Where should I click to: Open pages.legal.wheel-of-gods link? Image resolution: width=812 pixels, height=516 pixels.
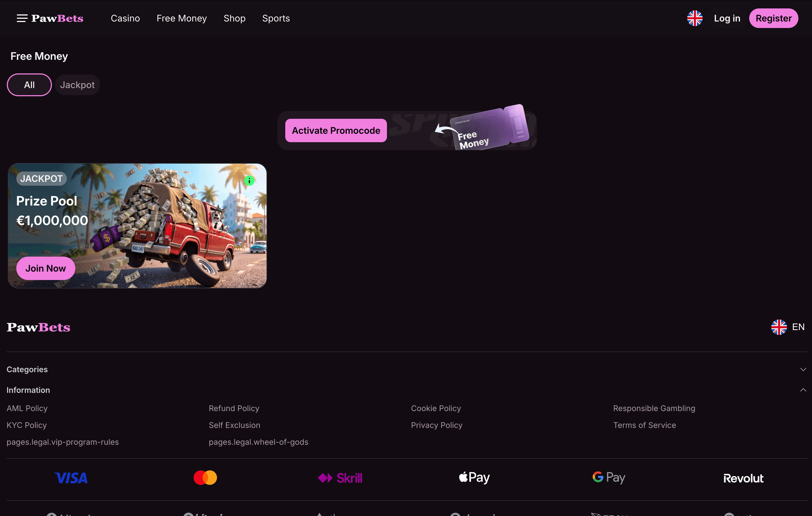click(x=258, y=442)
